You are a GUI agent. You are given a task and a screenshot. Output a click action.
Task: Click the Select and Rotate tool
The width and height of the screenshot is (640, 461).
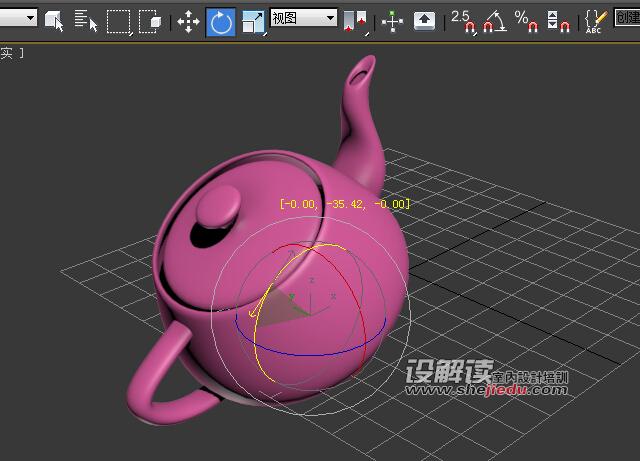tap(221, 20)
